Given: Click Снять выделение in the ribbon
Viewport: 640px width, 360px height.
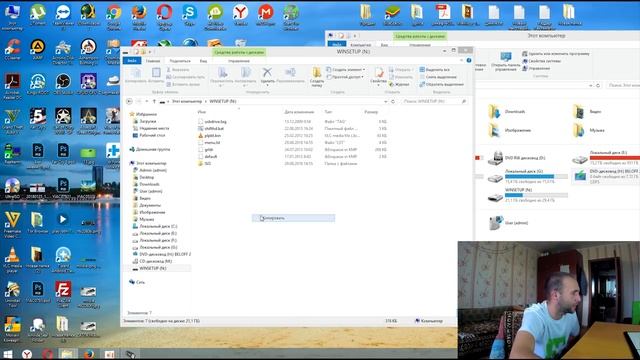Looking at the screenshot, I should [438, 77].
